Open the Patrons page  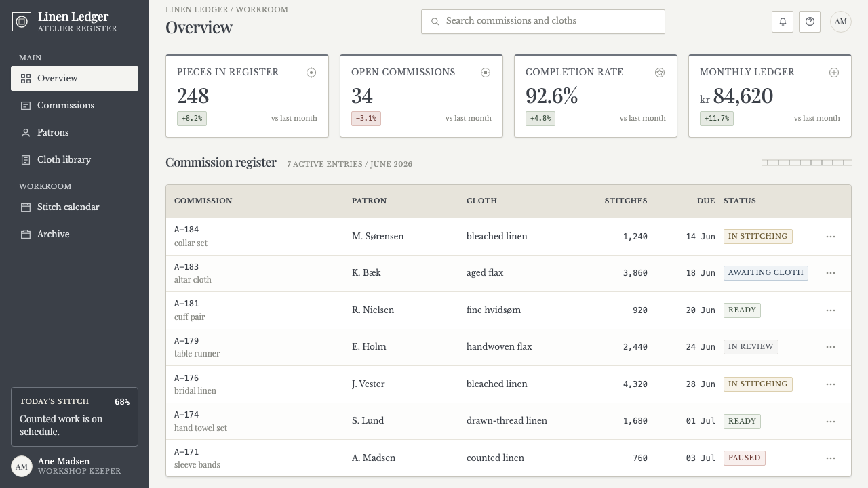(x=75, y=133)
